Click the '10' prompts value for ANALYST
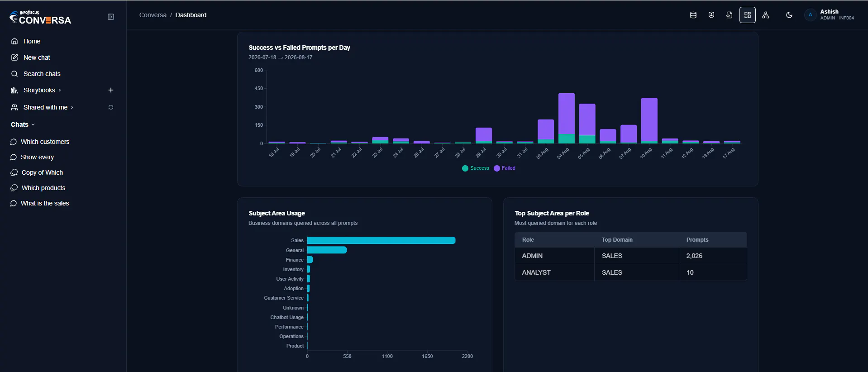The image size is (868, 372). click(690, 272)
